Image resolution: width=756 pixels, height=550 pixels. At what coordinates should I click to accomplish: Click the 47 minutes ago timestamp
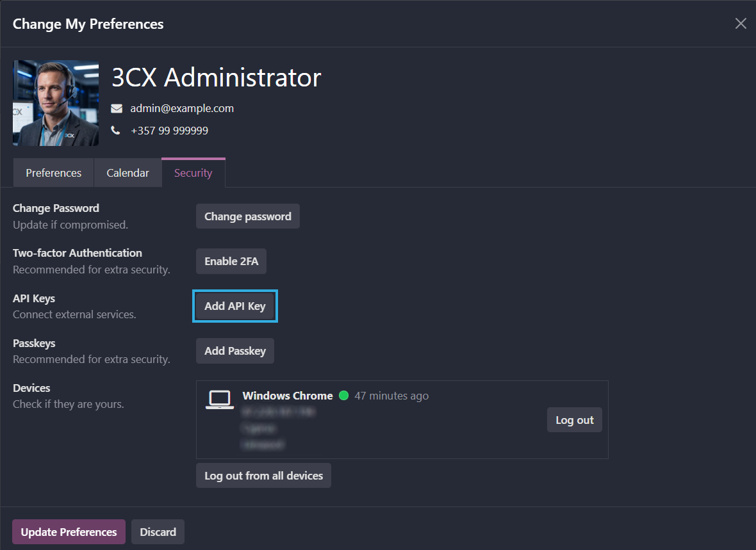tap(391, 396)
